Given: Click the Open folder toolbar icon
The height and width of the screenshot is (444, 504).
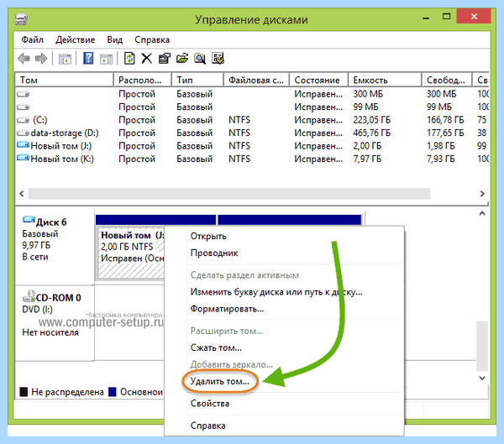Looking at the screenshot, I should point(182,59).
